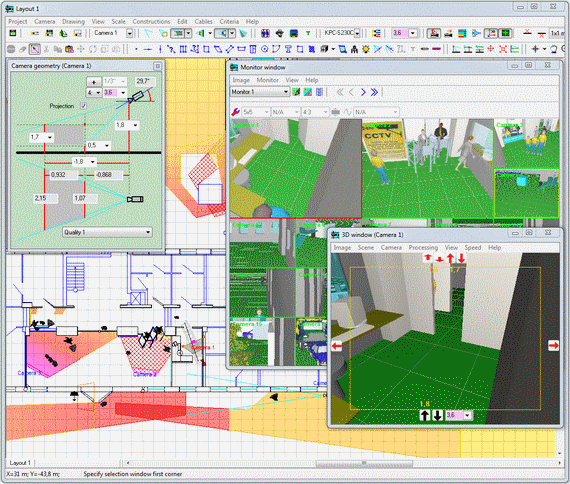This screenshot has height=484, width=570.
Task: Open Monitor menu in Monitor window
Action: [x=268, y=80]
